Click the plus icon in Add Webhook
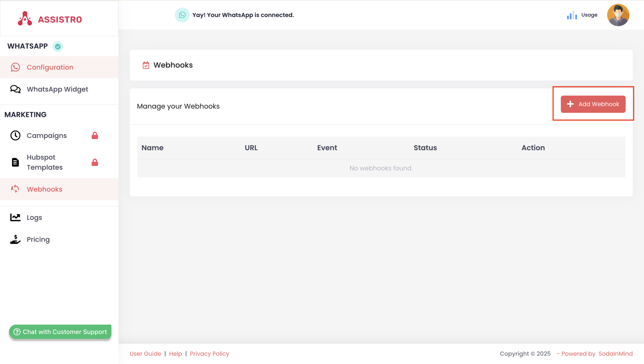 570,104
